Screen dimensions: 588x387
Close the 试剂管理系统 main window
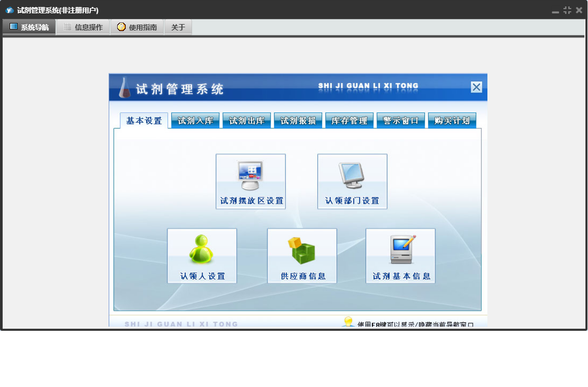[x=579, y=10]
